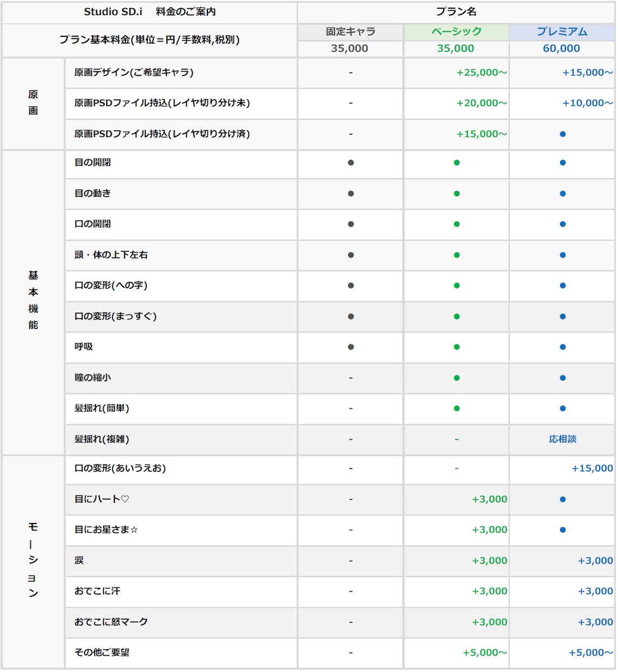Image resolution: width=618 pixels, height=672 pixels.
Task: Click the blue '+15,000~' premium cell
Action: click(588, 73)
